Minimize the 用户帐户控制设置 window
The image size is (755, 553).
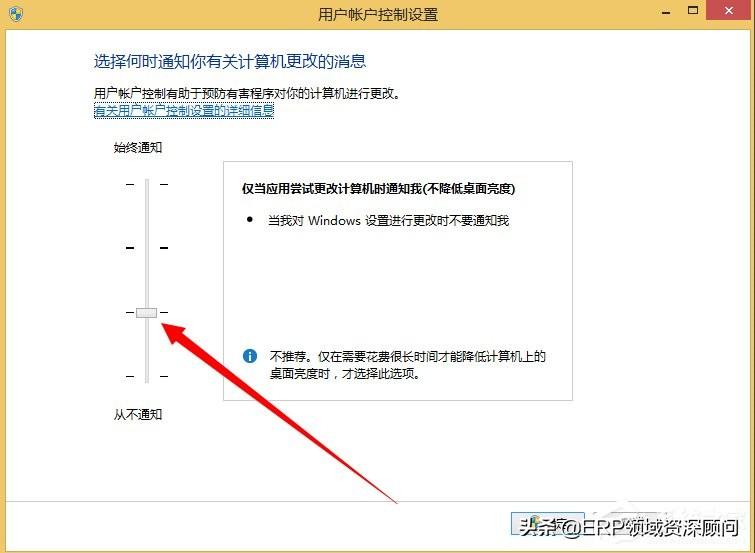coord(661,14)
